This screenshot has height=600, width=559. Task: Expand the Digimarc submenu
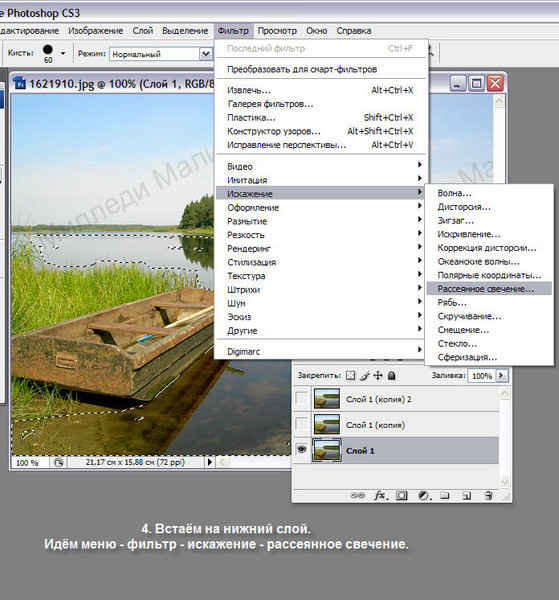[x=321, y=351]
